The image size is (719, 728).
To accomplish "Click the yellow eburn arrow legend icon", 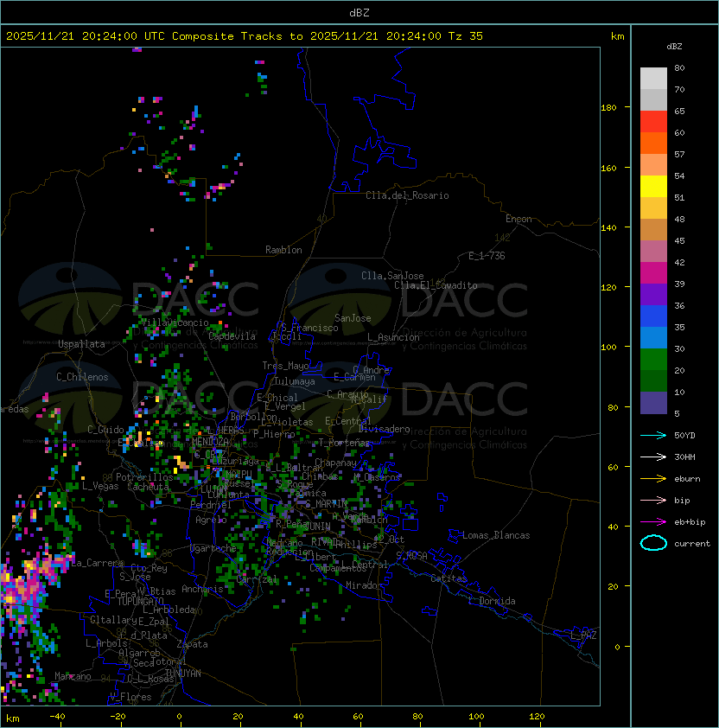I will [653, 479].
